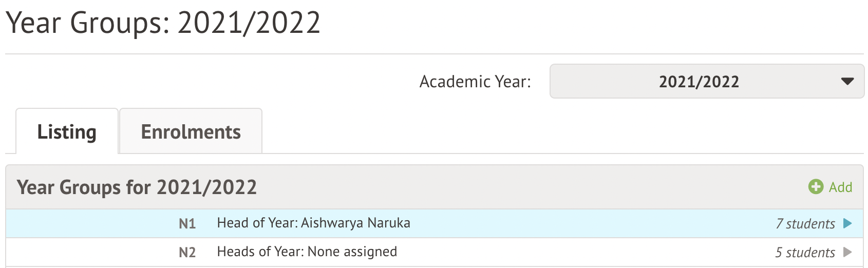Click the Year Groups for 2021/2022 panel header
The image size is (868, 268).
(137, 187)
